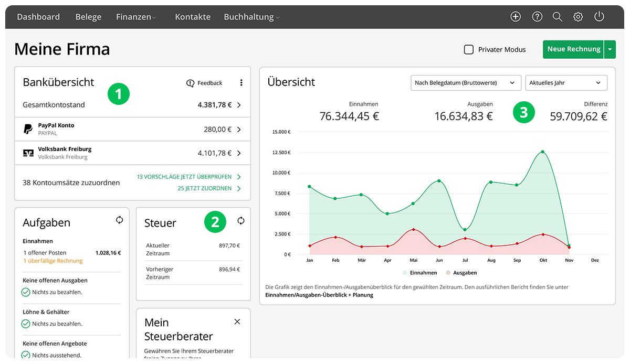Toggle Ausgaben series in chart legend
The width and height of the screenshot is (630, 364).
pyautogui.click(x=461, y=273)
